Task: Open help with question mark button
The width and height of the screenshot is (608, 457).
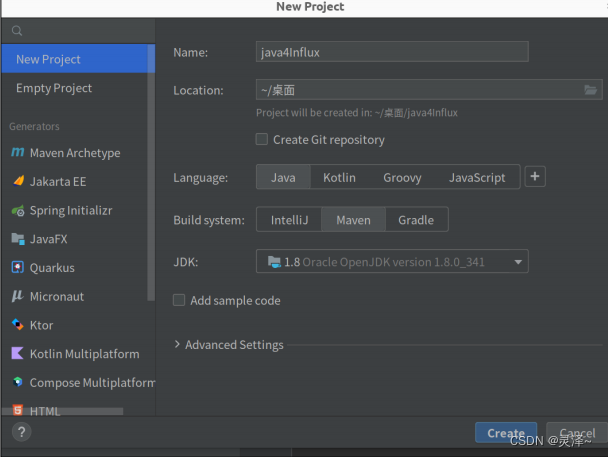Action: tap(22, 432)
